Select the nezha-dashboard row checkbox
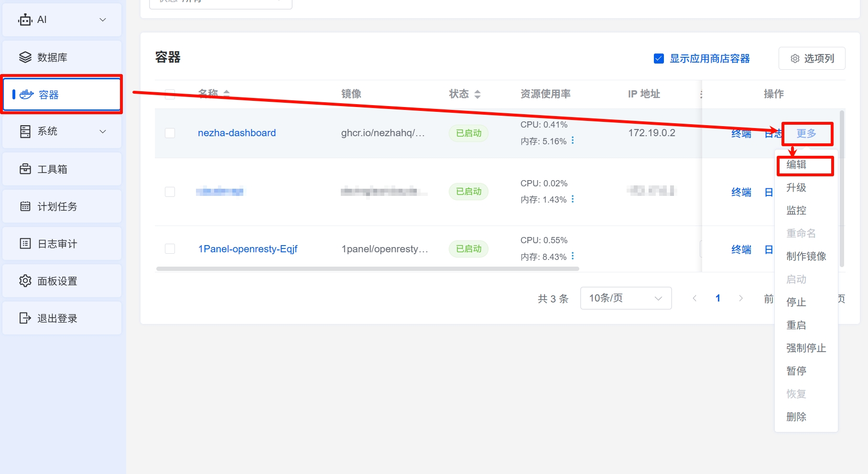 tap(170, 133)
